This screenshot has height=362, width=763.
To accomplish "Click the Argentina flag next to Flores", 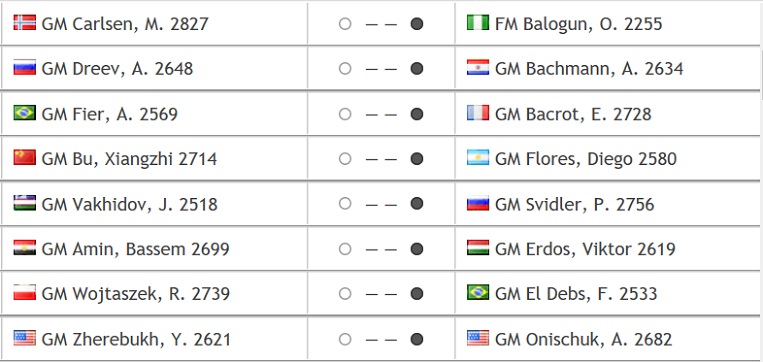I will click(478, 158).
